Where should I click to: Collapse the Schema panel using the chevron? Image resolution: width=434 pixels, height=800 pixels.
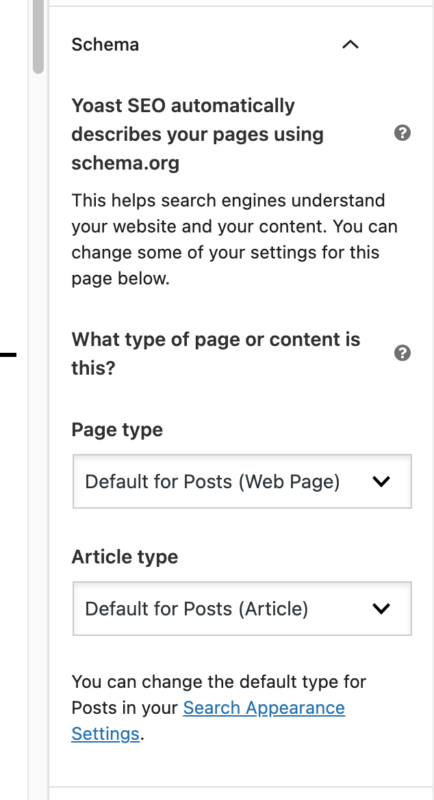coord(350,45)
